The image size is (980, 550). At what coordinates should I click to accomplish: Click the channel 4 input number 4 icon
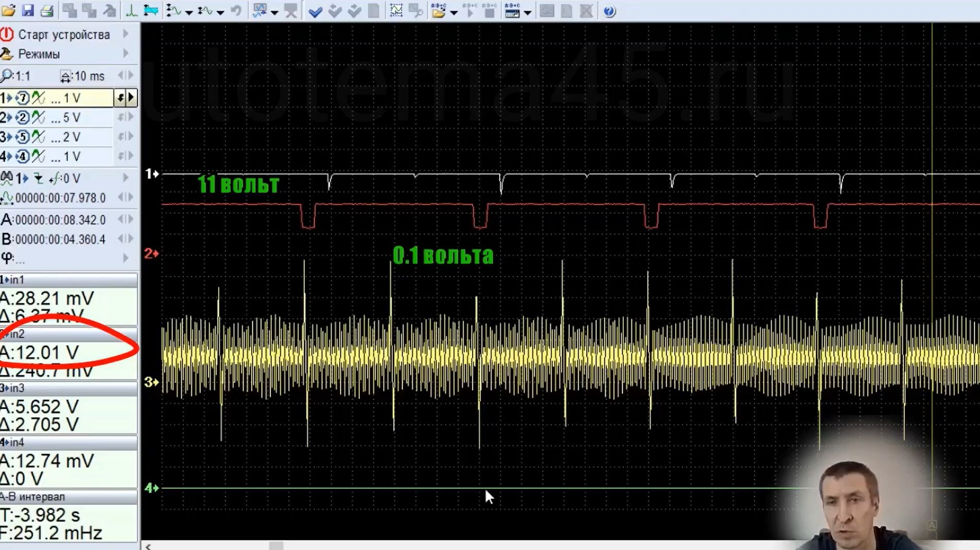(x=22, y=157)
